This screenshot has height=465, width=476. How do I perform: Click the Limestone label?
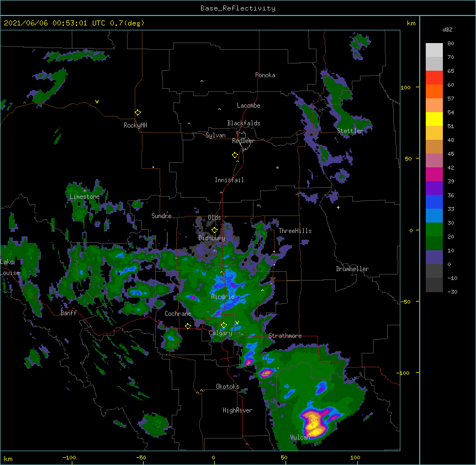point(84,197)
